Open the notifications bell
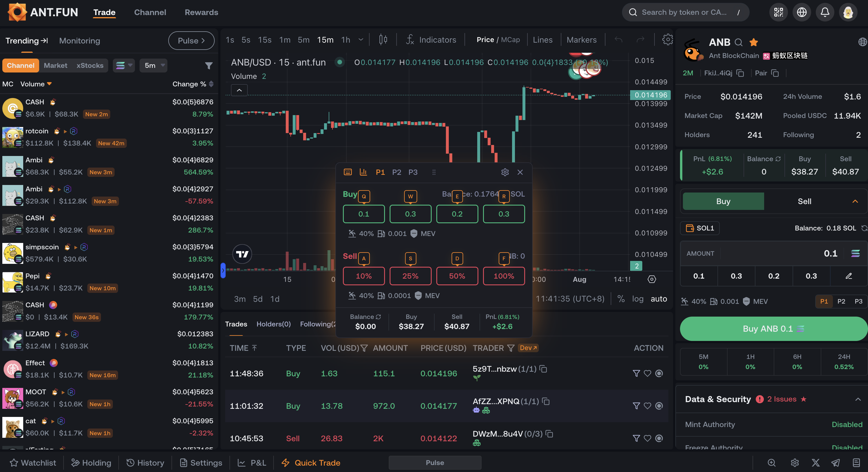Viewport: 868px width, 472px height. [825, 12]
